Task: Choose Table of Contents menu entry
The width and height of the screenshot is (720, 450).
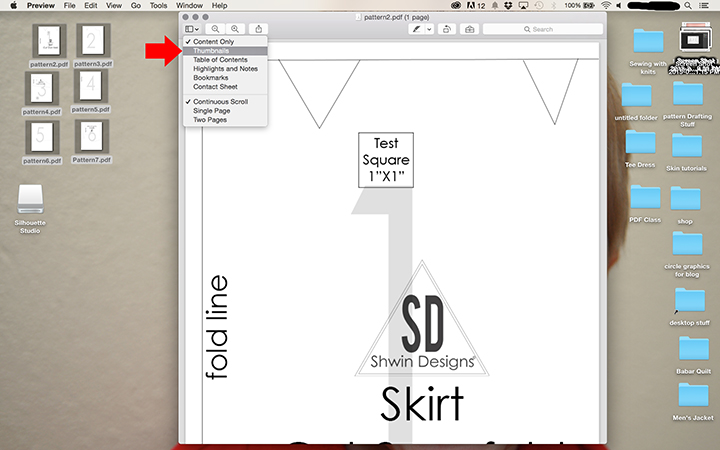Action: [225, 60]
